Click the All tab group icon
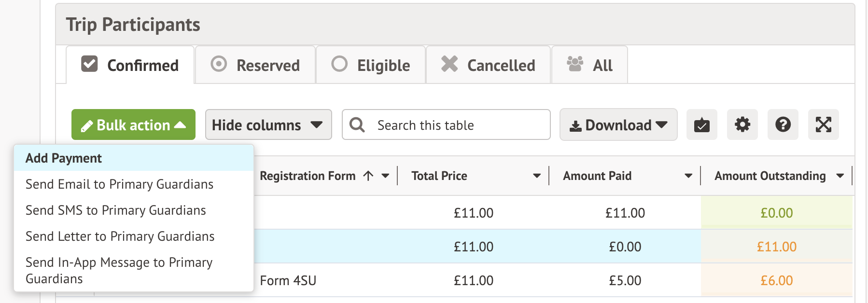Image resolution: width=868 pixels, height=303 pixels. tap(574, 64)
